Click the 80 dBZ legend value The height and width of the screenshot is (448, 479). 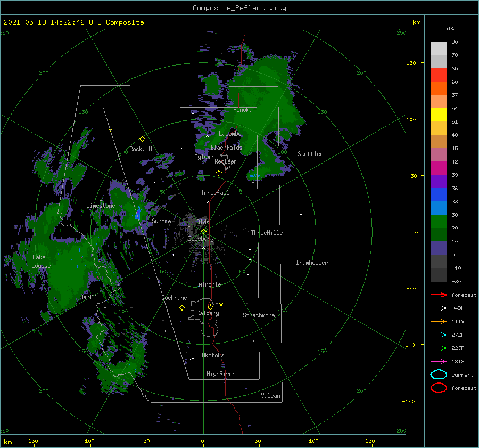click(x=455, y=42)
